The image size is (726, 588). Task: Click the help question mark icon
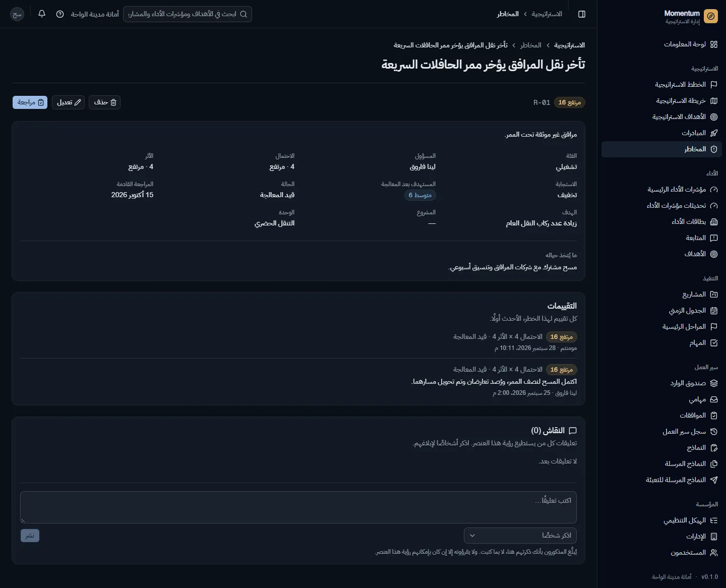click(x=60, y=14)
